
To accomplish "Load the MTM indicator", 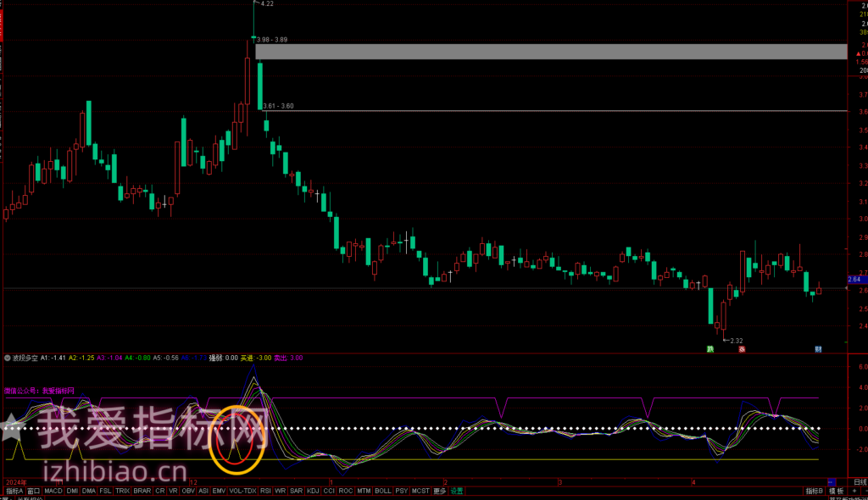I will pyautogui.click(x=364, y=492).
